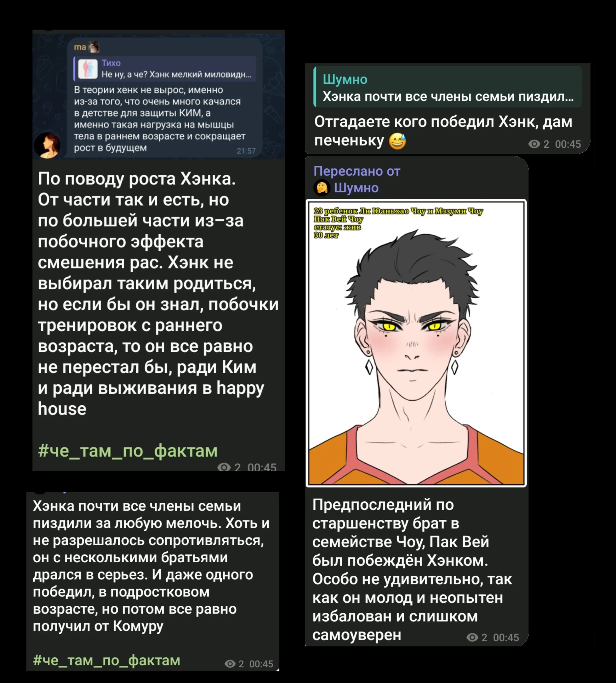Click the 21:57 timestamp on ma's message
This screenshot has width=616, height=683.
pyautogui.click(x=246, y=151)
